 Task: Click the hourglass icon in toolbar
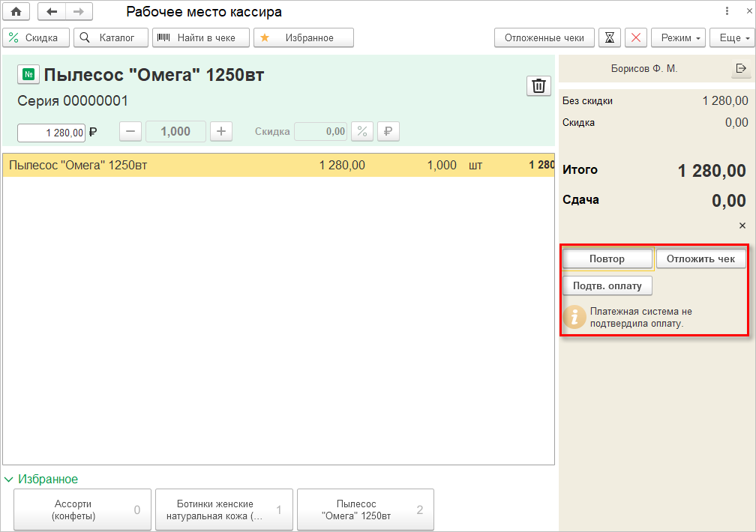point(610,37)
